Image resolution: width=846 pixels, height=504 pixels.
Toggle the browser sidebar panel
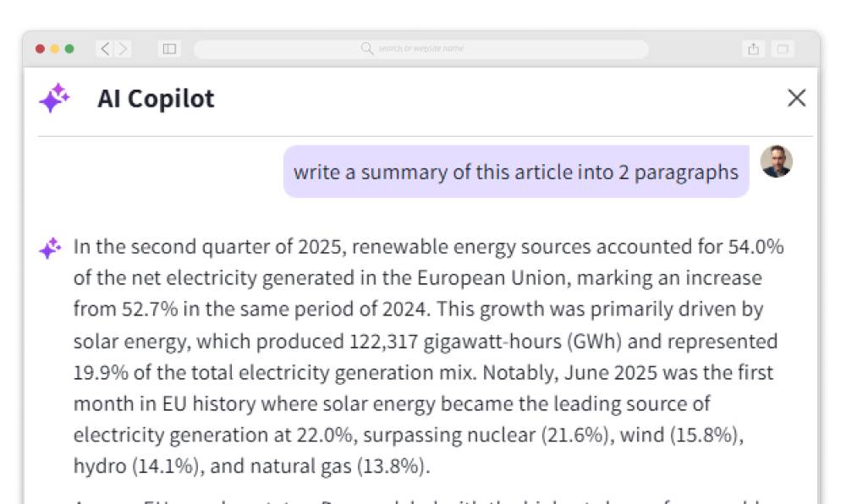click(169, 49)
